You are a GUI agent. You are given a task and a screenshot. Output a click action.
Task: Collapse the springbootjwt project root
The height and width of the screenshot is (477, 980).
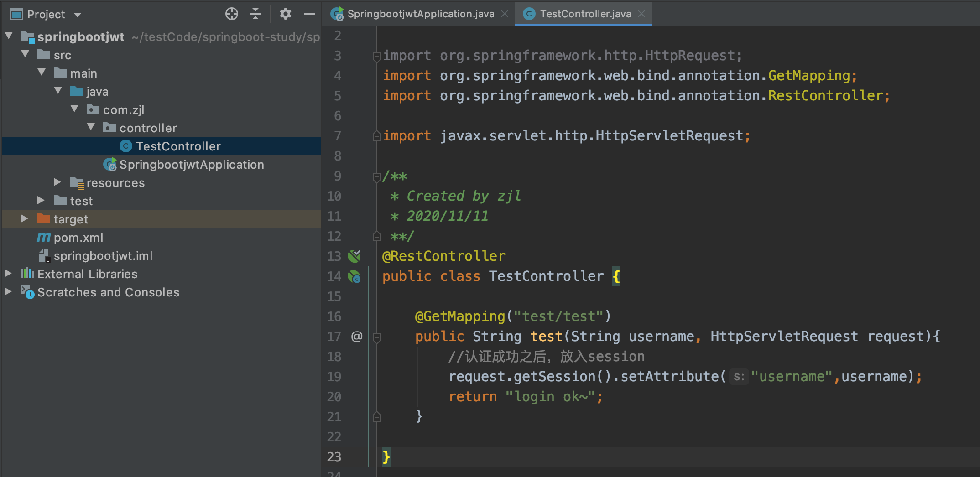9,36
